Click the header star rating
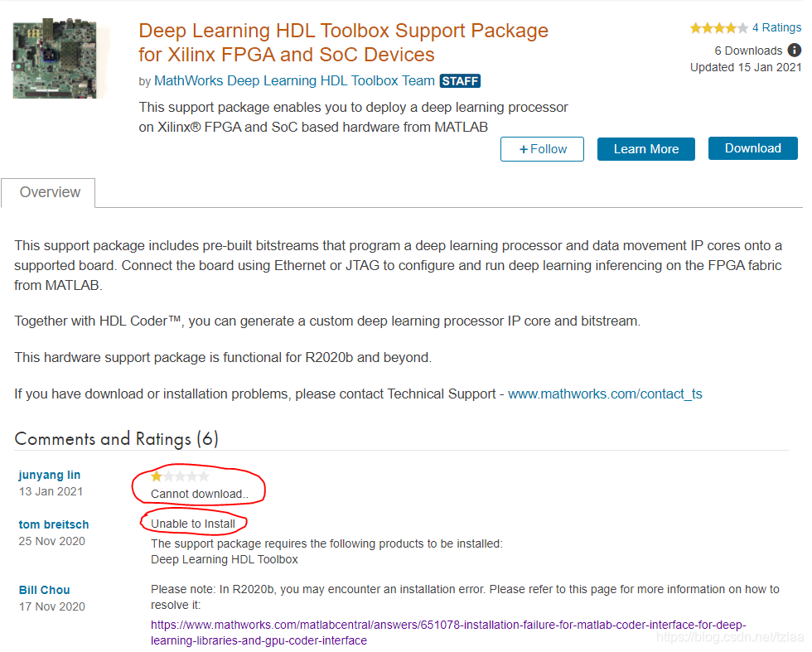The image size is (812, 652). tap(719, 28)
